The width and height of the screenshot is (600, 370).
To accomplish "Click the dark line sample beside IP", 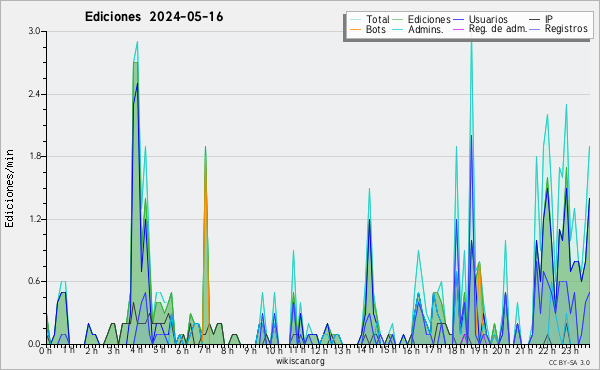I will [x=535, y=20].
